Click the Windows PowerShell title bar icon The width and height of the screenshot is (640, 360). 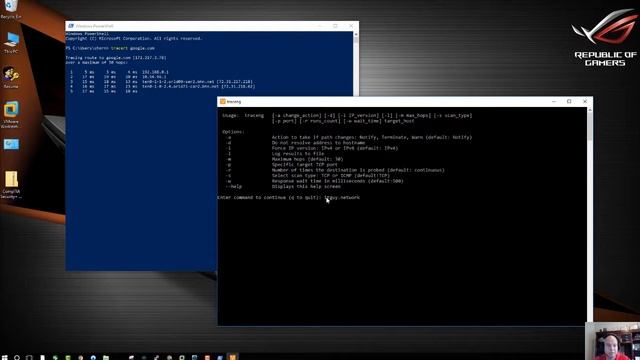click(x=71, y=26)
